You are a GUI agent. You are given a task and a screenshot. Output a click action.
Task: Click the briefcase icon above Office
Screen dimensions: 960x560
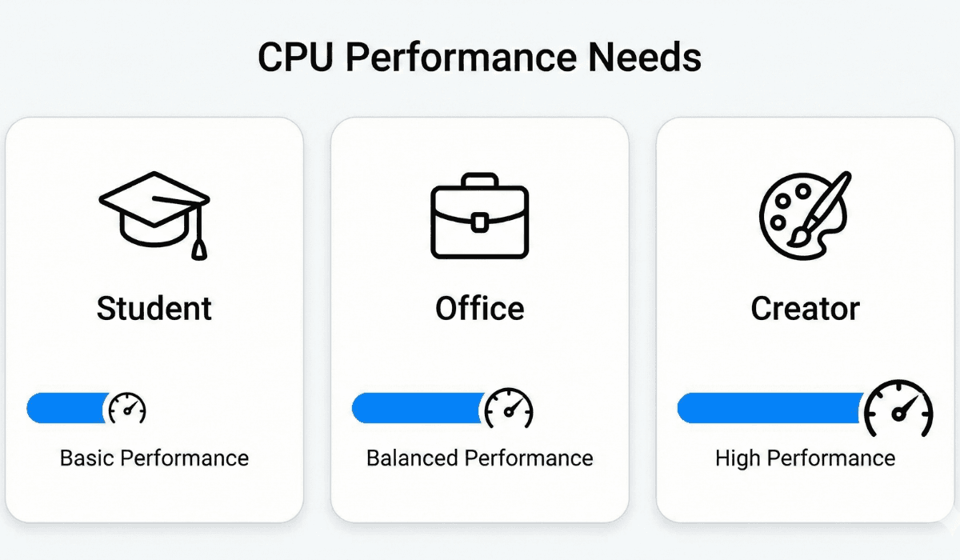[x=479, y=218]
